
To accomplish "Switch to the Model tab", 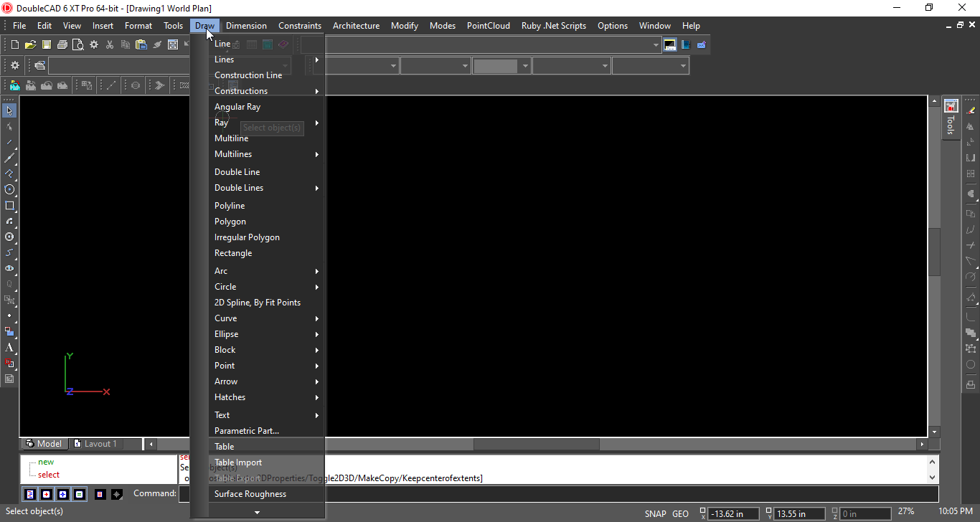I will click(x=44, y=444).
